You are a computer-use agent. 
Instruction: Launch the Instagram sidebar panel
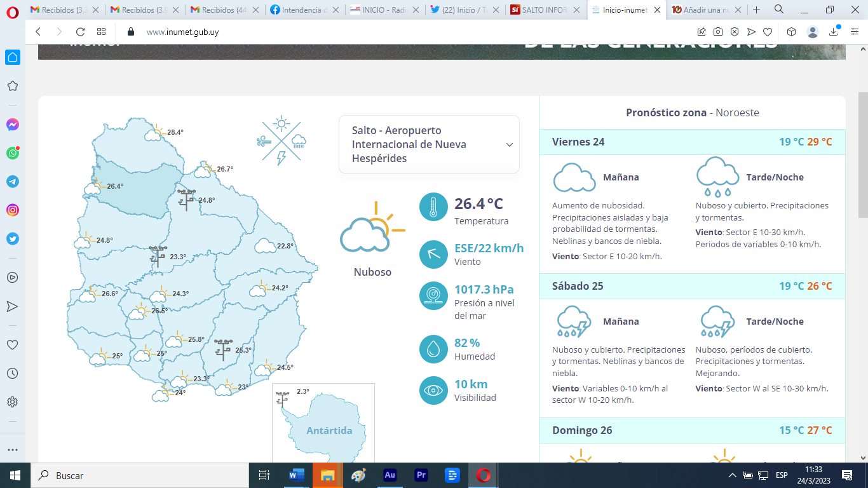tap(13, 210)
